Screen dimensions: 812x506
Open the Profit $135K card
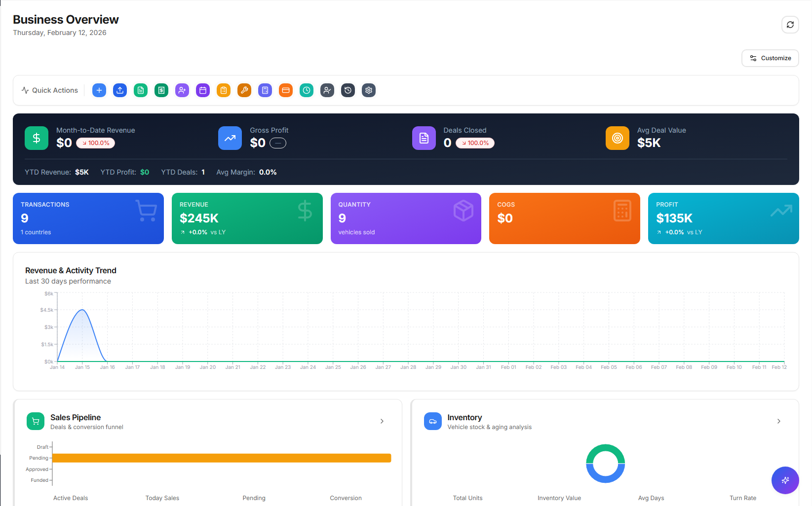[x=723, y=218]
